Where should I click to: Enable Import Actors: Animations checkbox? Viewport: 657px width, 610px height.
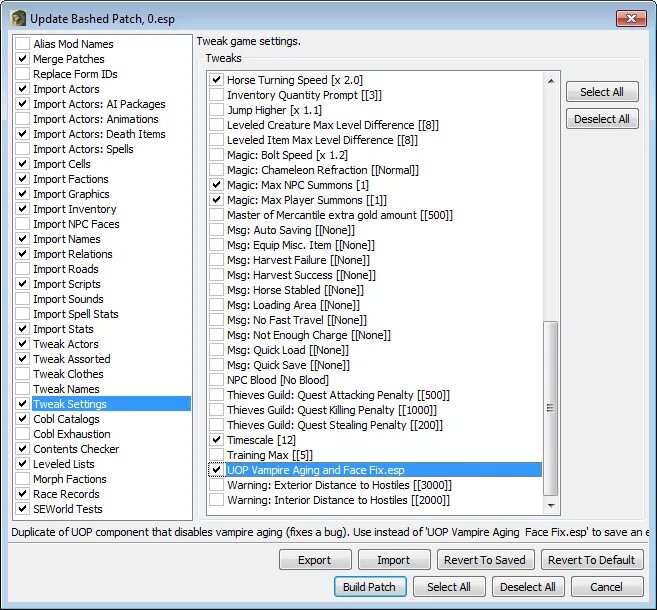pos(23,119)
